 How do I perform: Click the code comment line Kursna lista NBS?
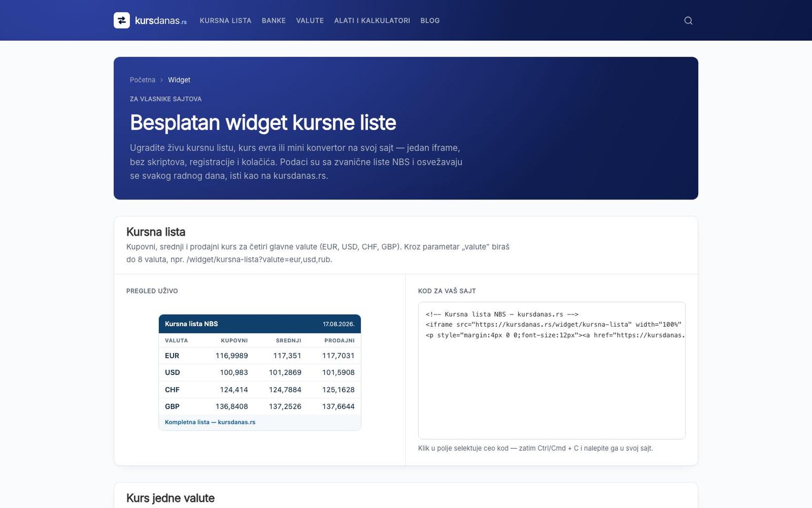click(x=502, y=314)
